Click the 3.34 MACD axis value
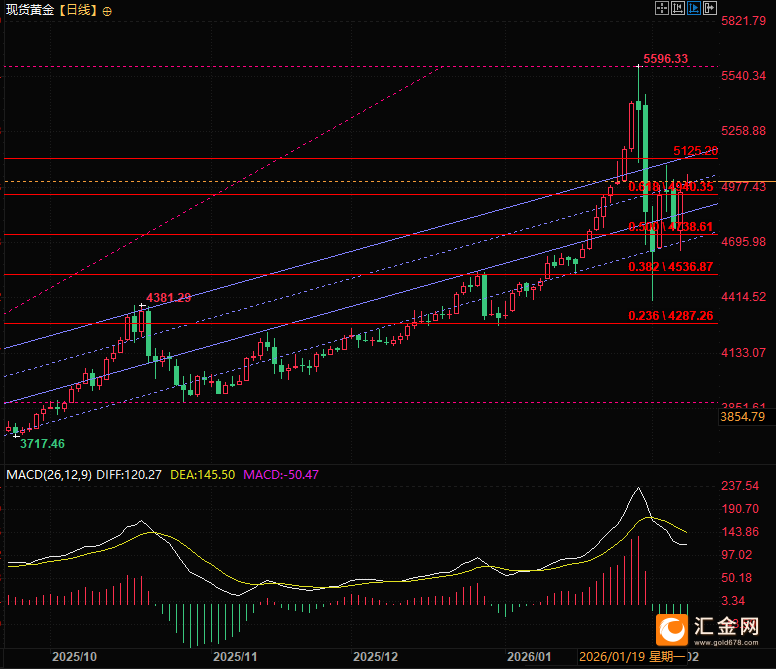The image size is (776, 669). tap(733, 601)
